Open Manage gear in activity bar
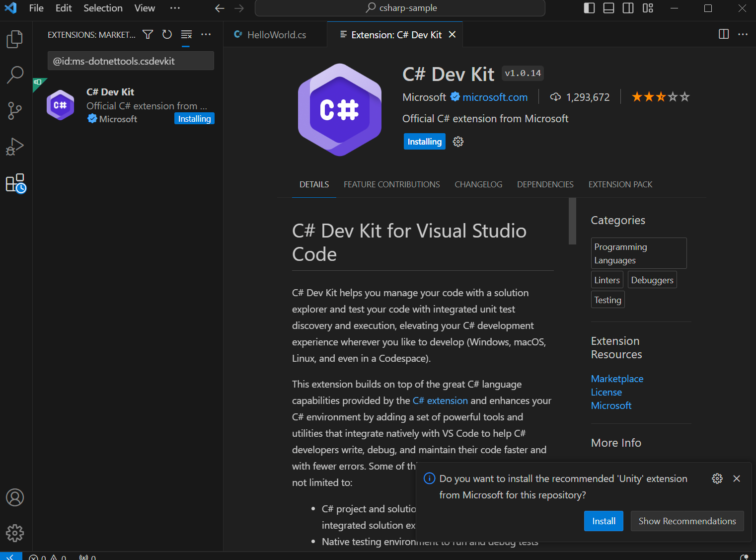756x560 pixels. (15, 533)
